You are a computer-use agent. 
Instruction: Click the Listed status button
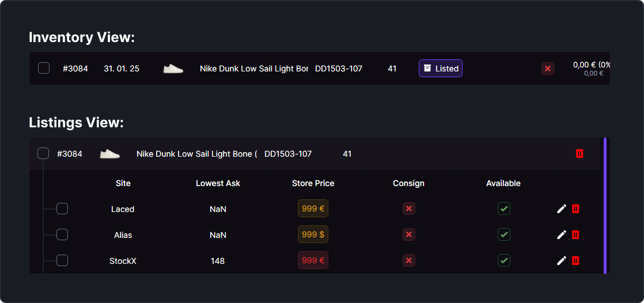coord(441,69)
